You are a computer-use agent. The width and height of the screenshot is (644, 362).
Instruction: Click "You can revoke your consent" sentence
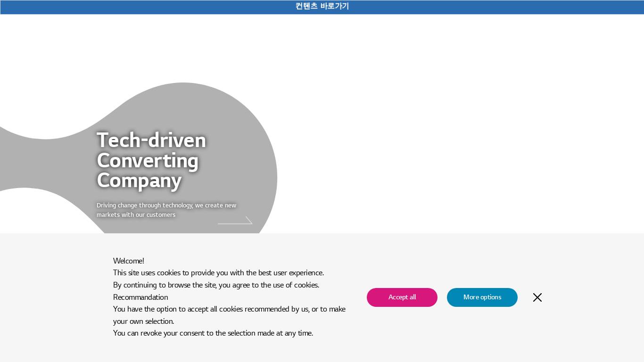pos(213,333)
